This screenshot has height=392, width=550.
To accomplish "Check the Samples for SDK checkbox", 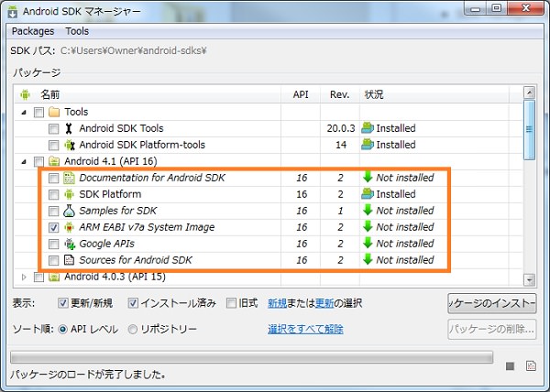I will pos(53,212).
